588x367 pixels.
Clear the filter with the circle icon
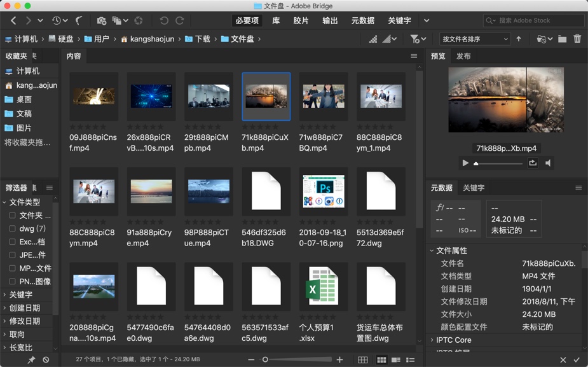46,359
